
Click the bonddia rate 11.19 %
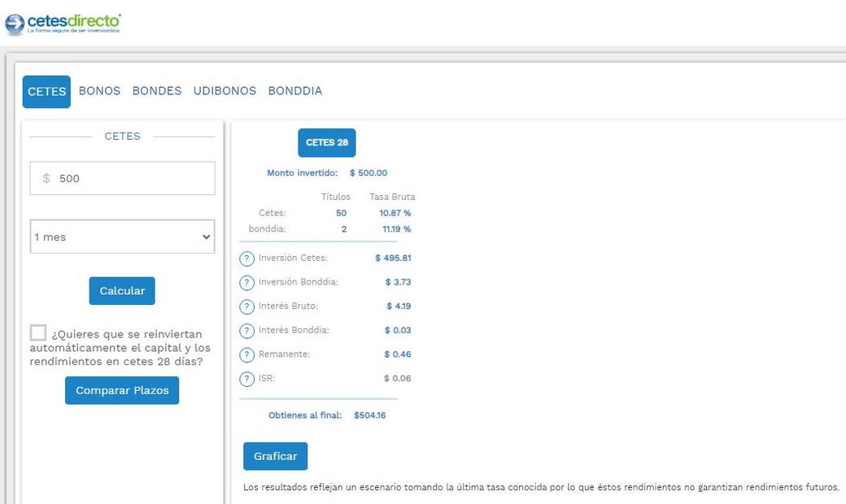tap(397, 229)
